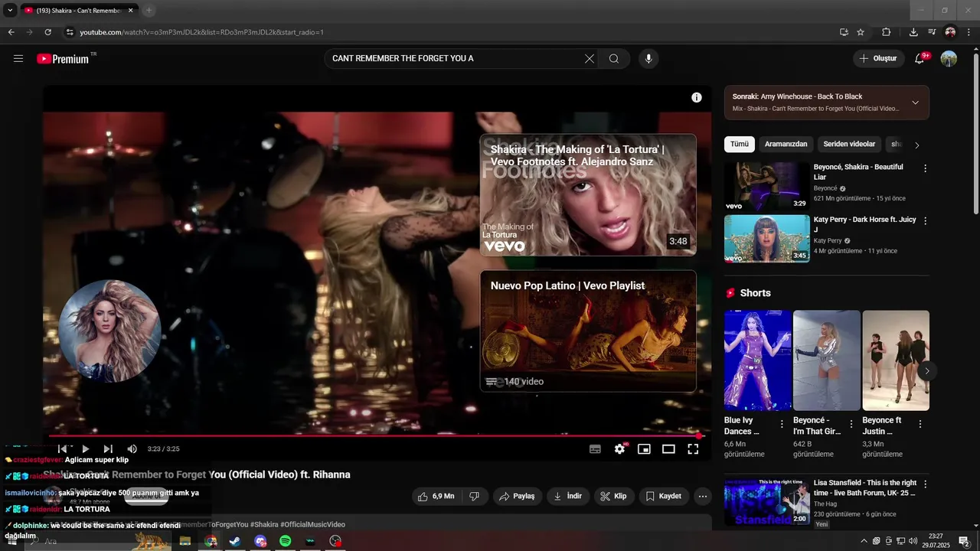Viewport: 980px width, 551px height.
Task: Open options for I'm That Girl short
Action: point(851,424)
